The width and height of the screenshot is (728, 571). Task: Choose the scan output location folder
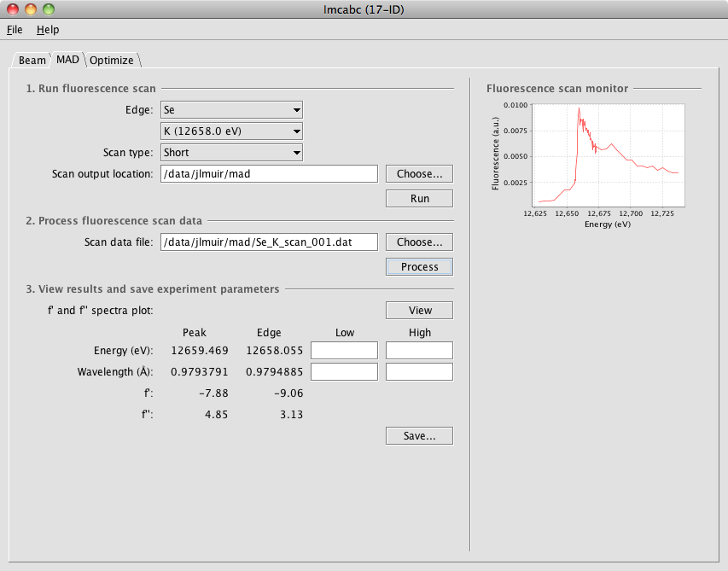(x=419, y=174)
